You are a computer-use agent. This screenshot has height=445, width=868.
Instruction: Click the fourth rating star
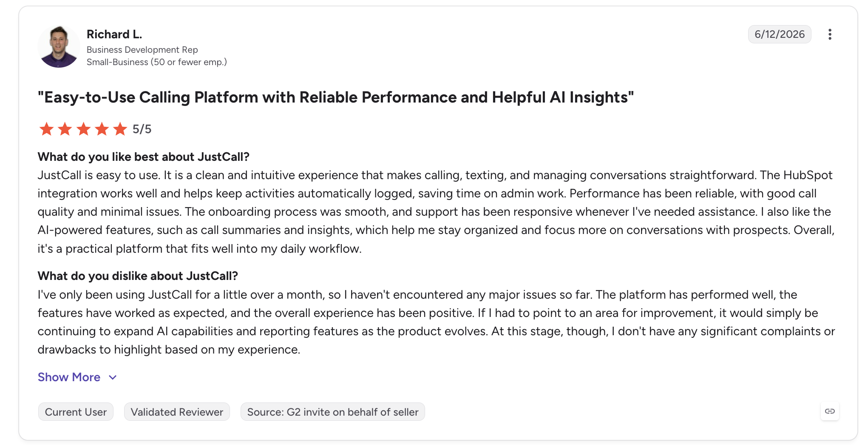point(102,129)
